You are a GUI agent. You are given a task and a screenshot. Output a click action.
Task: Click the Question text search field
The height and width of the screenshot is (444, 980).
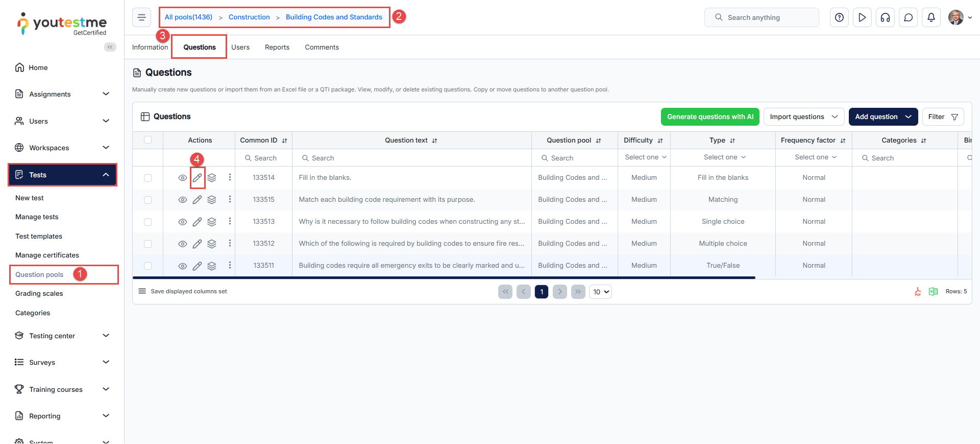click(x=413, y=158)
